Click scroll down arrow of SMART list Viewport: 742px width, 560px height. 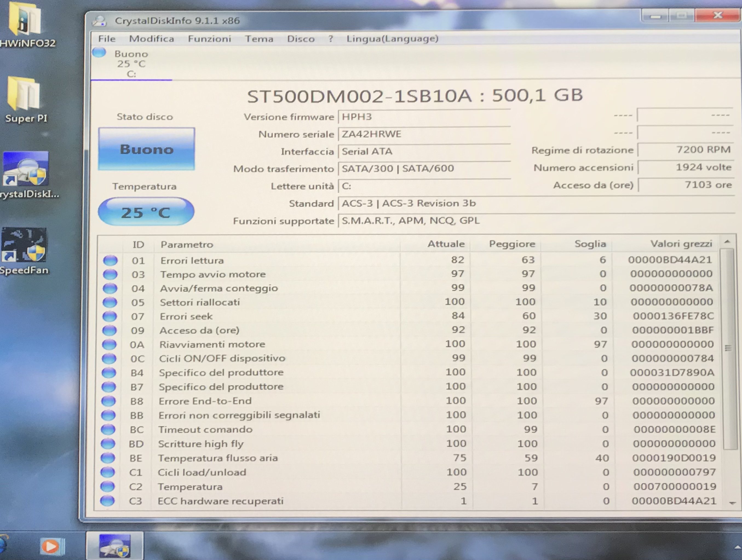point(732,503)
